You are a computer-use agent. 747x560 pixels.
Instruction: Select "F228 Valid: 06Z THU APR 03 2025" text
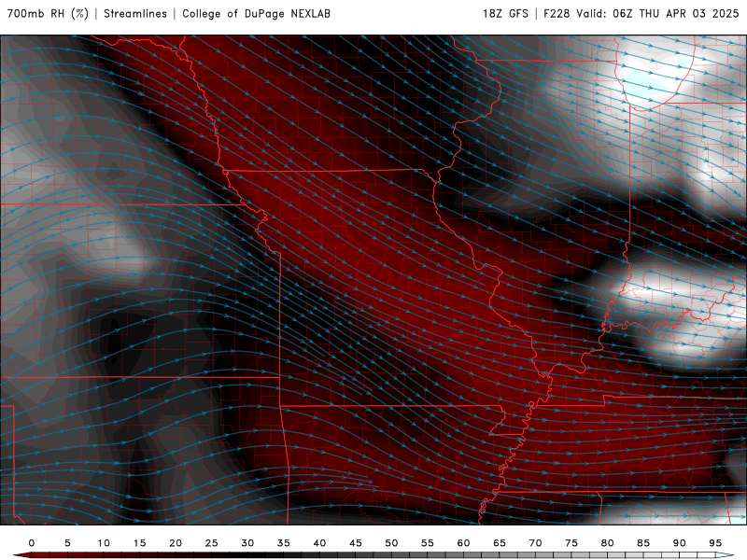[x=641, y=14]
